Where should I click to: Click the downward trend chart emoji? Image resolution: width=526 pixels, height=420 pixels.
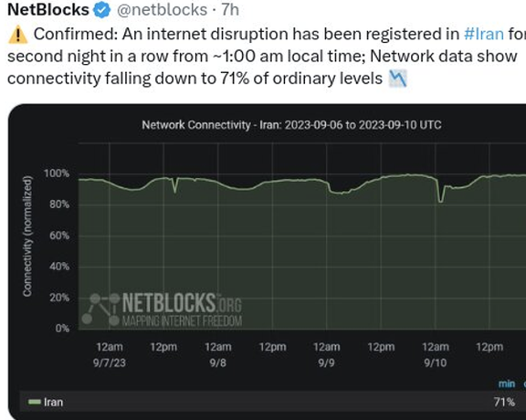point(397,79)
